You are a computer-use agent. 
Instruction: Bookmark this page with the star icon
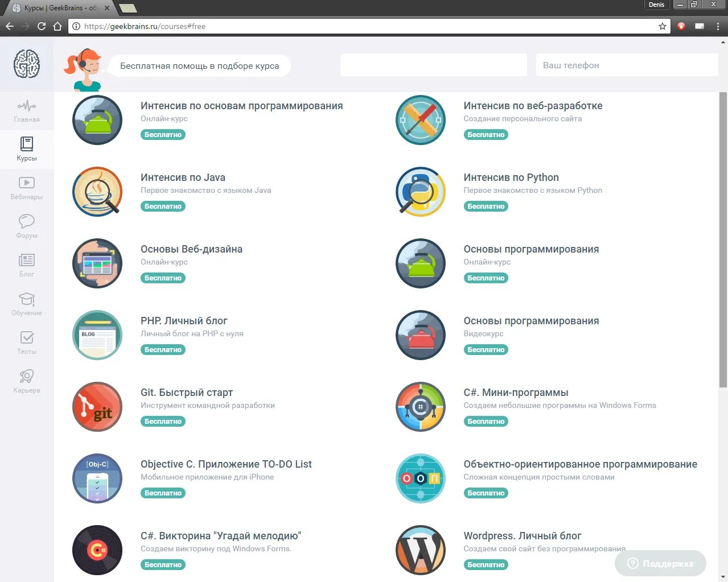click(x=663, y=26)
